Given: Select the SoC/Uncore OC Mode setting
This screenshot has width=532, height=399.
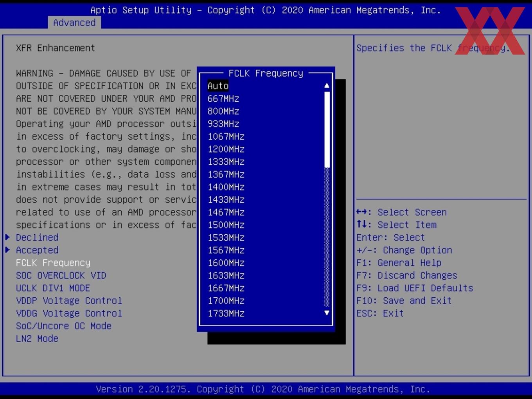Looking at the screenshot, I should pos(64,326).
